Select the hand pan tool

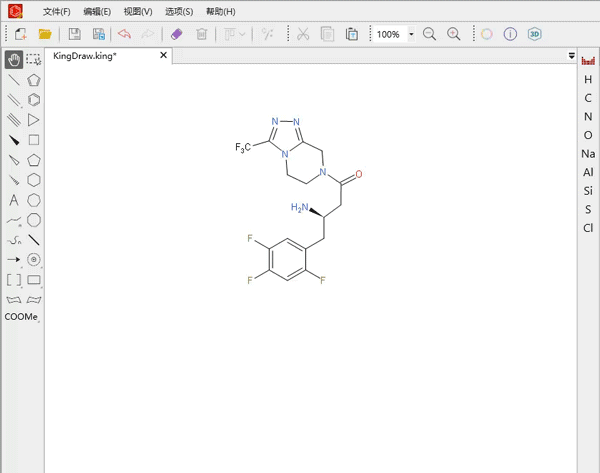pos(14,60)
